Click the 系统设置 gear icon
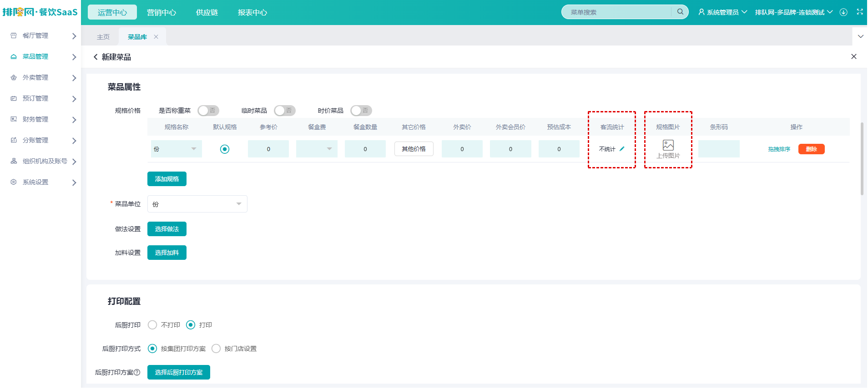This screenshot has height=390, width=868. [14, 182]
